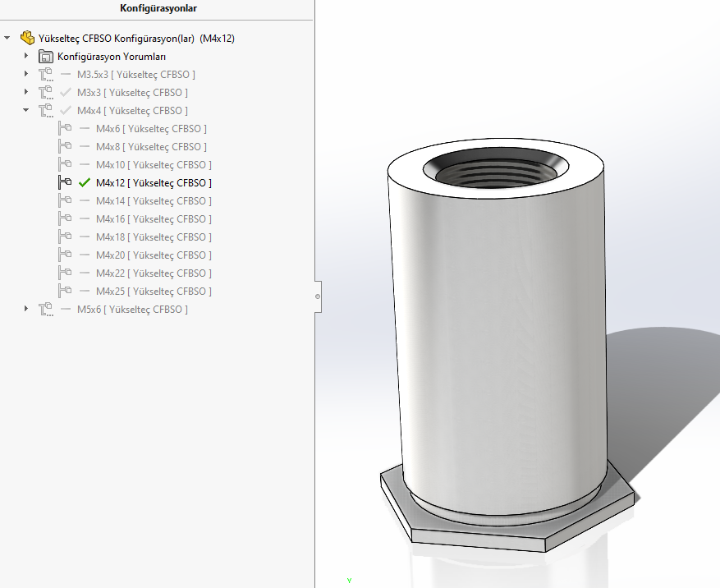Click the M4x4 parent configuration icon
Image resolution: width=720 pixels, height=588 pixels.
(46, 111)
